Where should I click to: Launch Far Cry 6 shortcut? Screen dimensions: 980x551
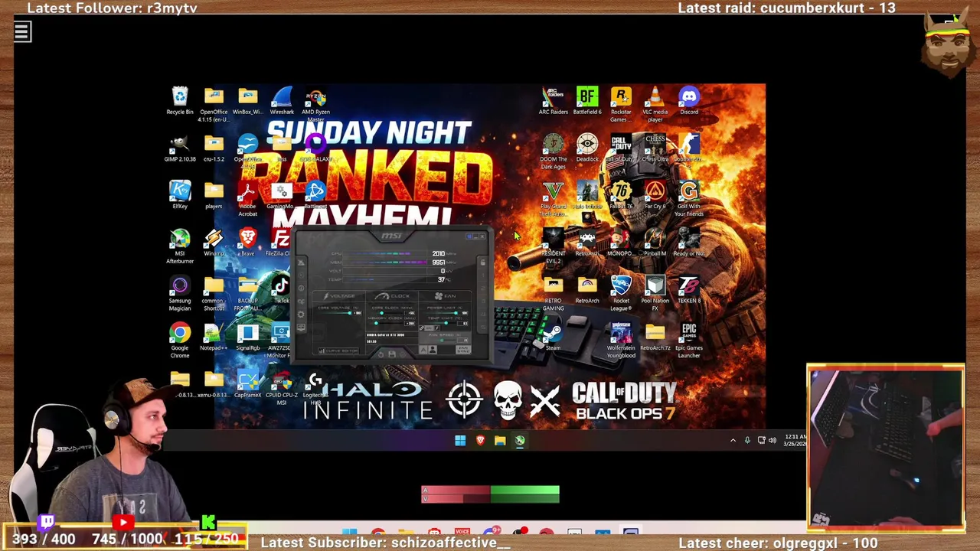click(x=655, y=195)
